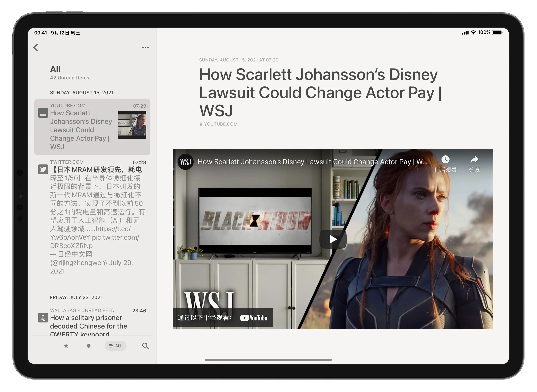Click the WALLABAG - UNREAD FEED label
The height and width of the screenshot is (392, 537).
82,310
